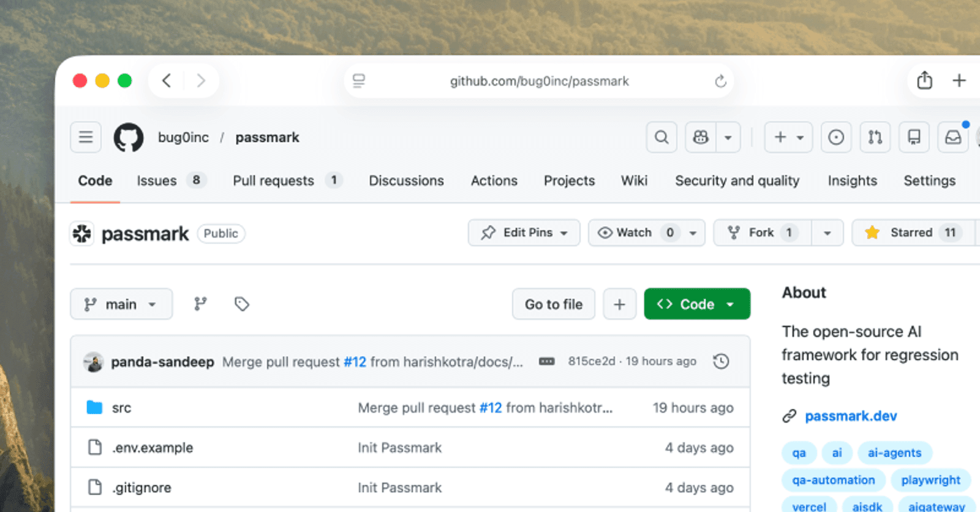
Task: Open the GitHub search magnifier
Action: 661,137
